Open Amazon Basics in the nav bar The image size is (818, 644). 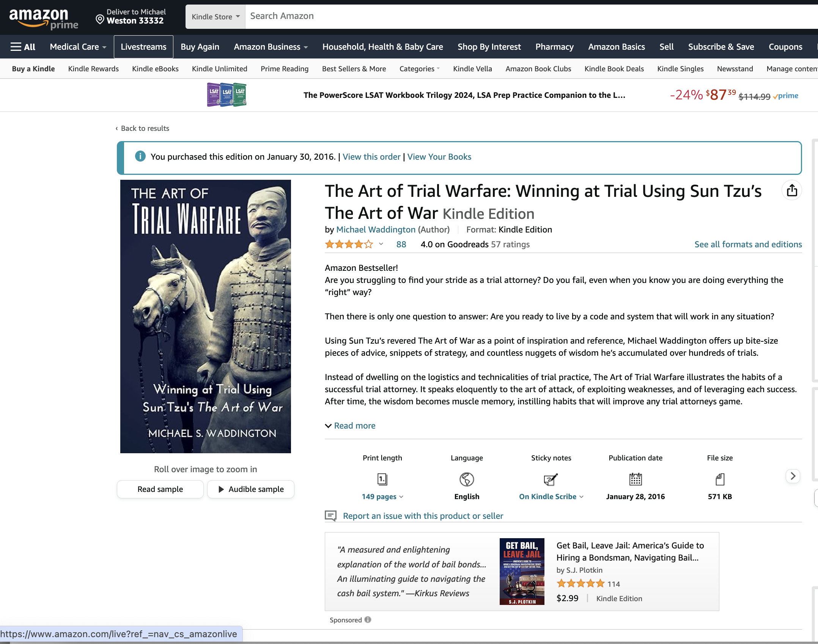coord(617,47)
